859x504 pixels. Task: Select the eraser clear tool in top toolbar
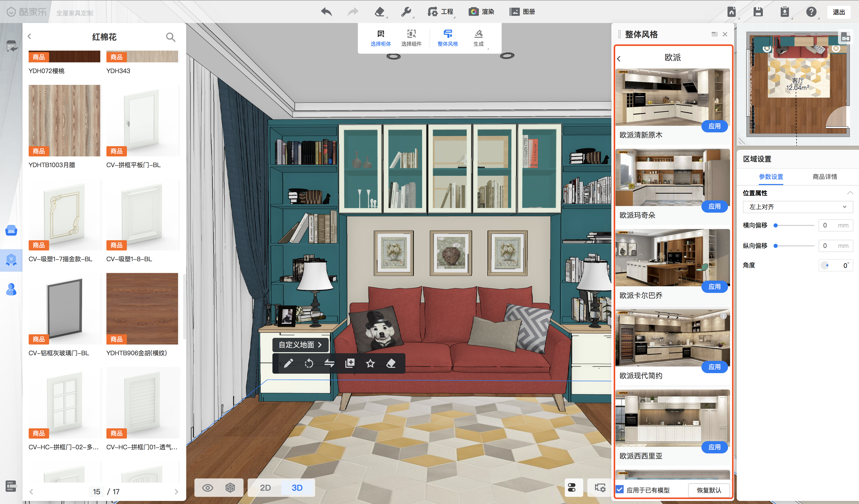(379, 12)
